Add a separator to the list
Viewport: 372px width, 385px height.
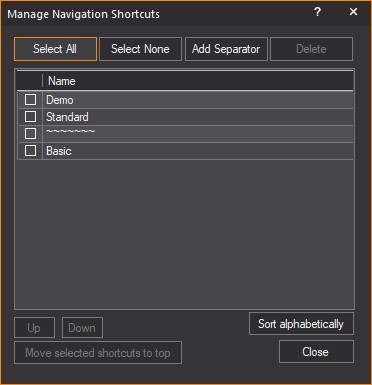pyautogui.click(x=226, y=49)
